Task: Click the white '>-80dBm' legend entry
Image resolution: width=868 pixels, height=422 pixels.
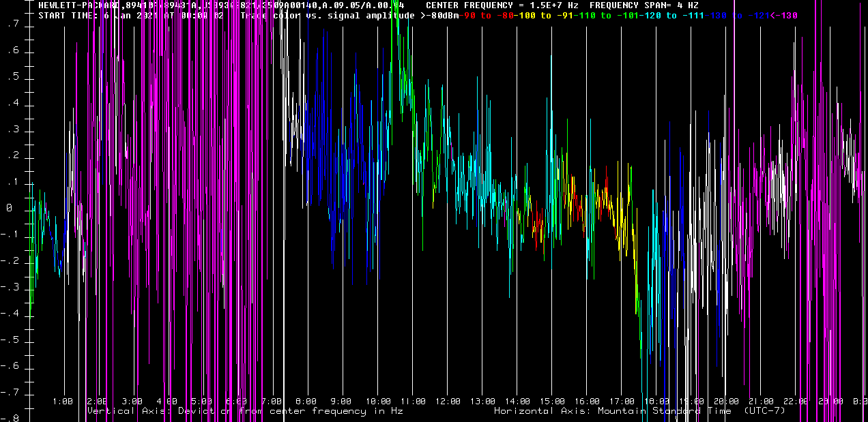Action: (439, 15)
